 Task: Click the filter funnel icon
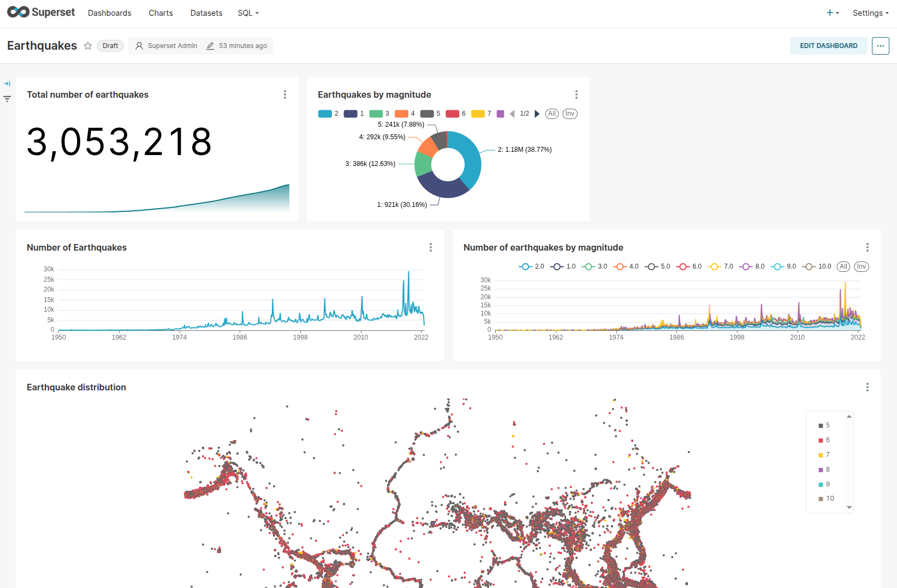(x=7, y=99)
